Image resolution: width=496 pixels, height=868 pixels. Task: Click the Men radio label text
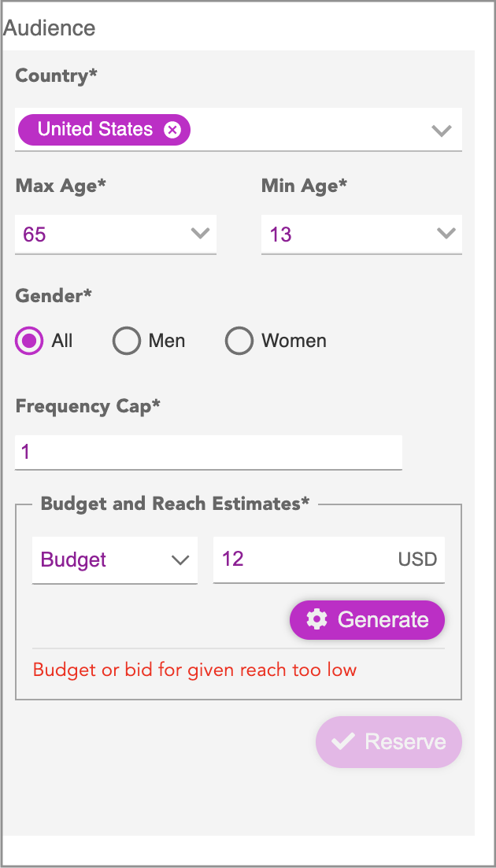[167, 341]
